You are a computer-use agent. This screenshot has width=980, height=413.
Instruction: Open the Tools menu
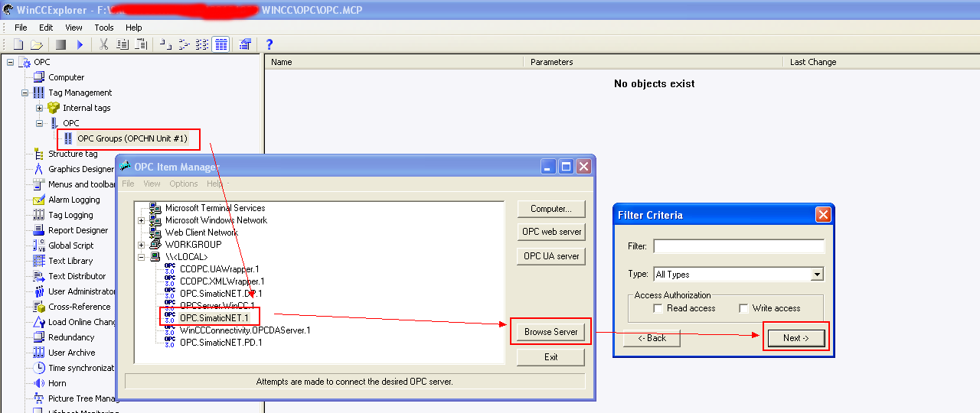(x=104, y=28)
